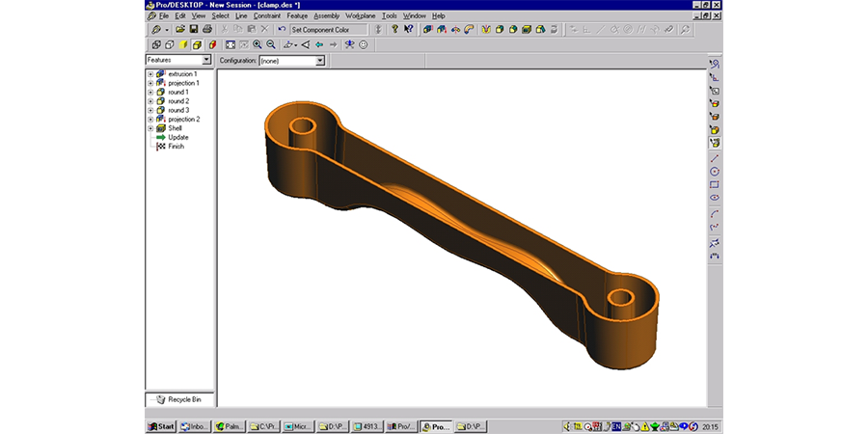Select the straight Line tool in right toolbar
Viewport: 868px width, 434px height.
point(715,157)
